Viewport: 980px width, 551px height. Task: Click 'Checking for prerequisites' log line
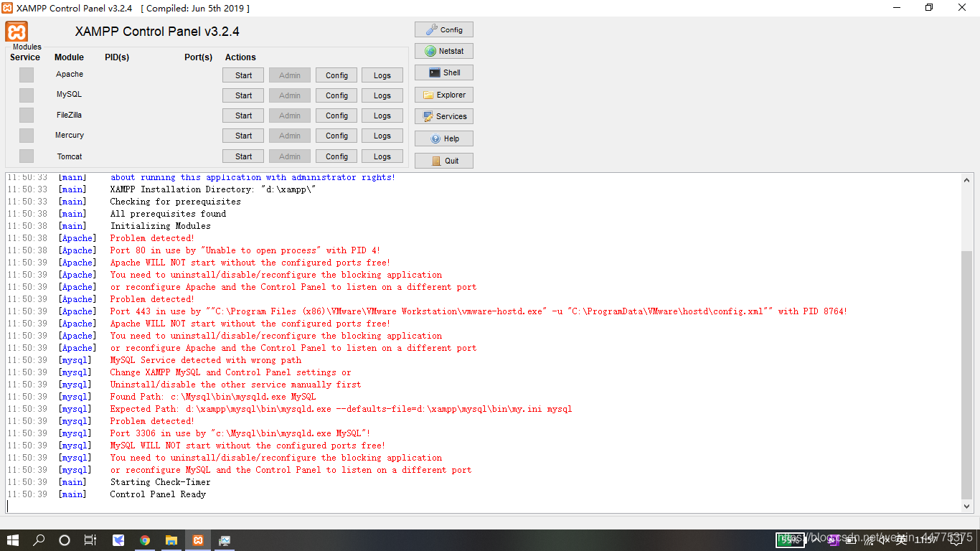tap(175, 202)
